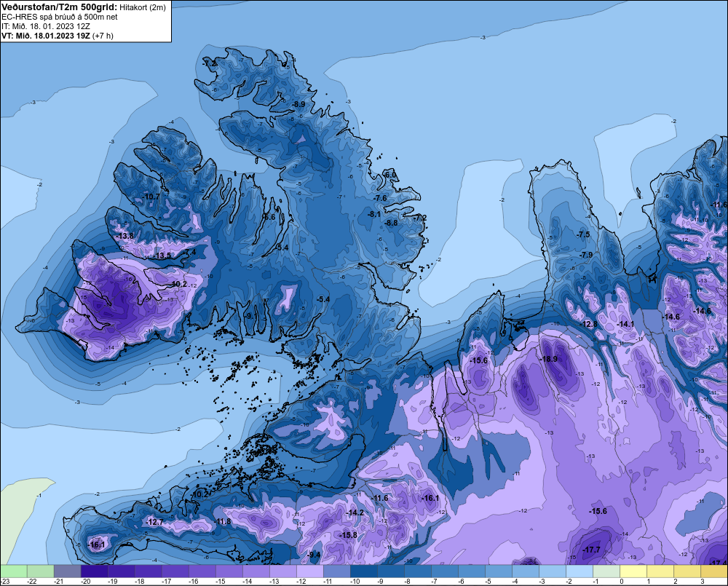Click the -17.4 temperature value on the map
The height and width of the screenshot is (586, 728).
(x=719, y=562)
